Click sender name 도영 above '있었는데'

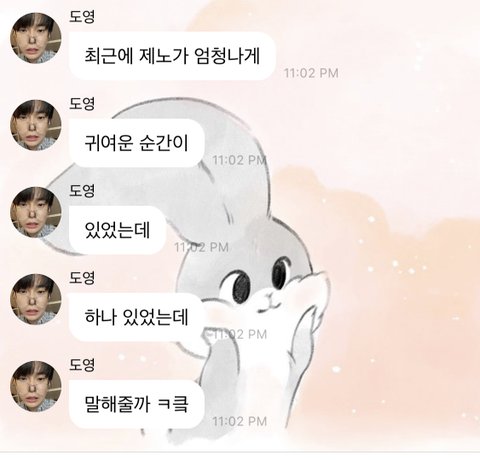click(x=82, y=190)
